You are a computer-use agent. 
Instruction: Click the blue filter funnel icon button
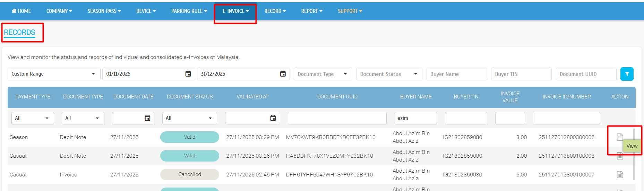click(627, 74)
